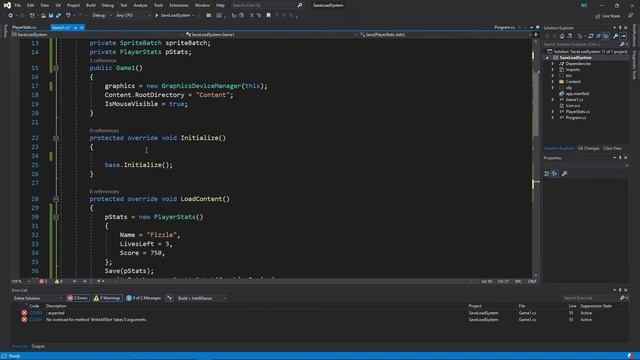
Task: Click the Save All toolbar icon
Action: pyautogui.click(x=58, y=16)
